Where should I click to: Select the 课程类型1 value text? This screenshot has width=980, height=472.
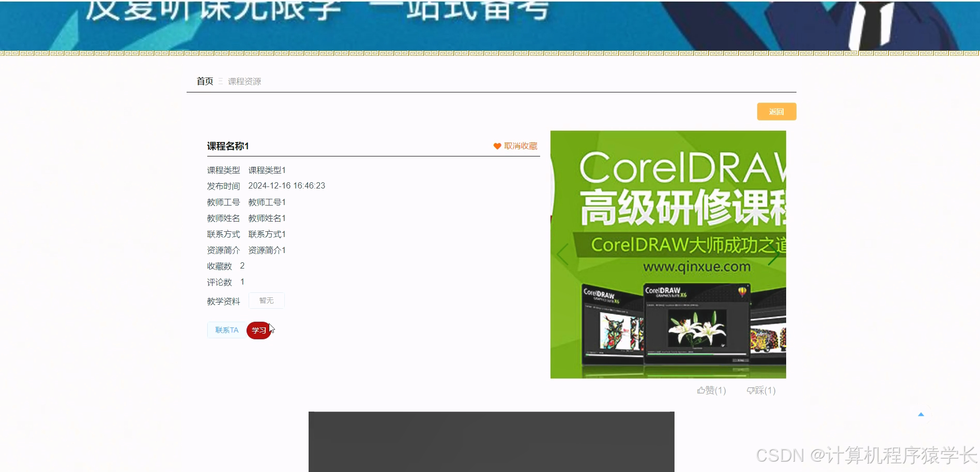[x=267, y=170]
